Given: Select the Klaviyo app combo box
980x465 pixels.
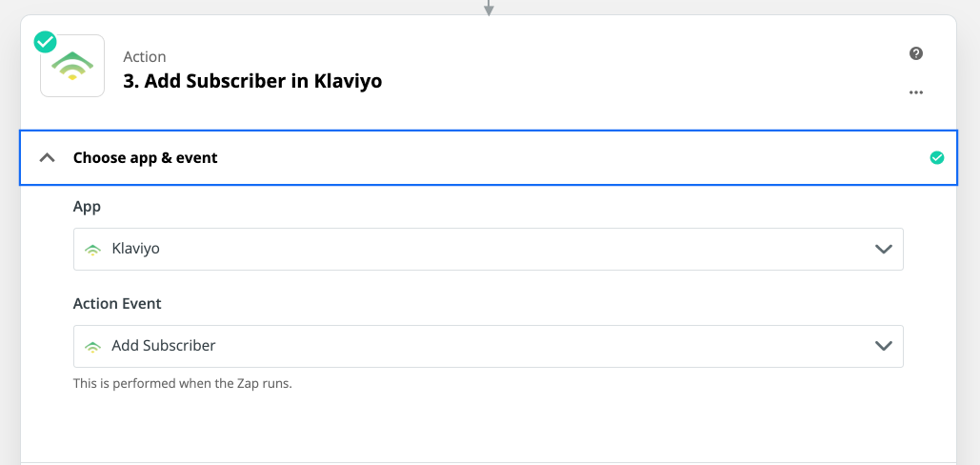Looking at the screenshot, I should [489, 249].
